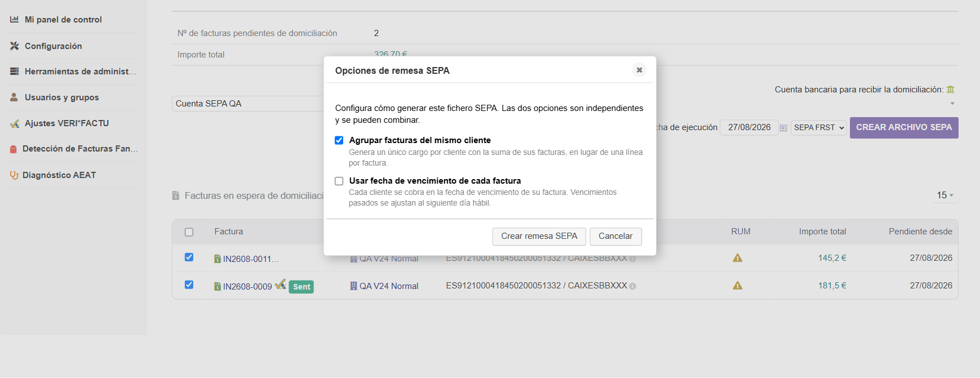Open the Cuenta SEPA QA account dropdown arrow

[x=952, y=104]
